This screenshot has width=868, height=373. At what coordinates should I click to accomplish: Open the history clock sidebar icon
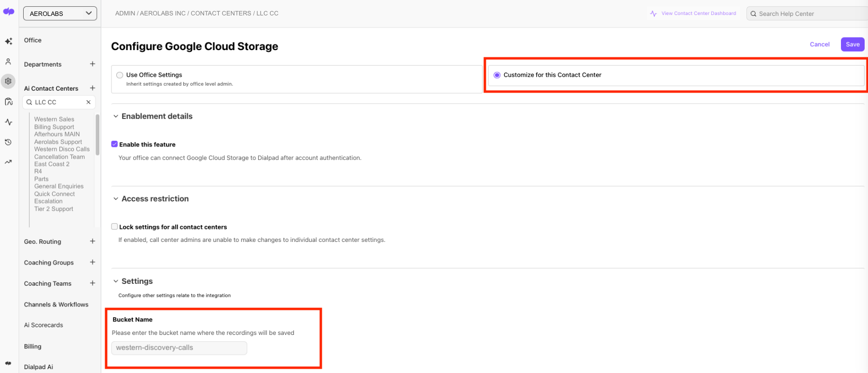(8, 142)
